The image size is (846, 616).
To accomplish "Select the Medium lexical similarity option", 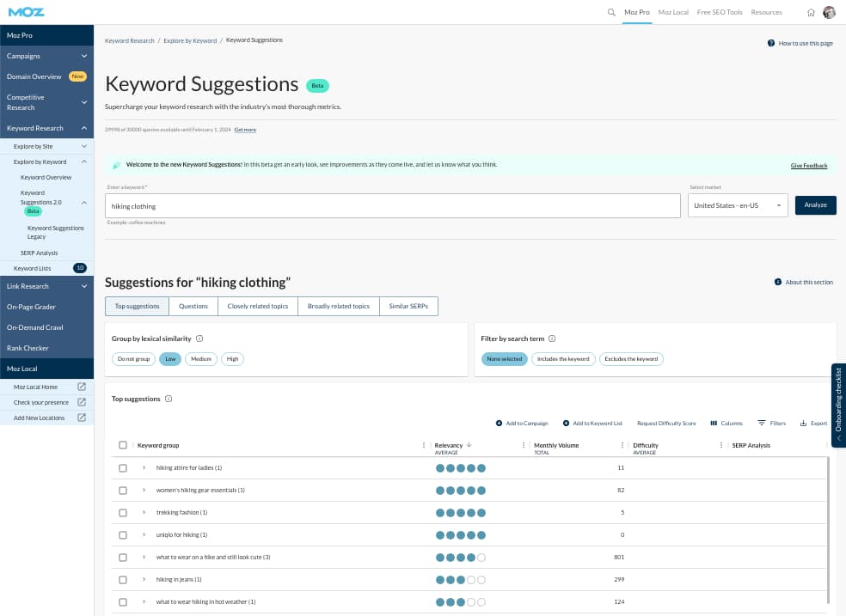I will click(201, 358).
